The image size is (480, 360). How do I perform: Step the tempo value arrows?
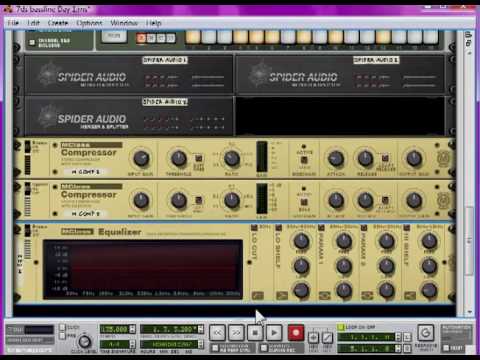tap(132, 329)
